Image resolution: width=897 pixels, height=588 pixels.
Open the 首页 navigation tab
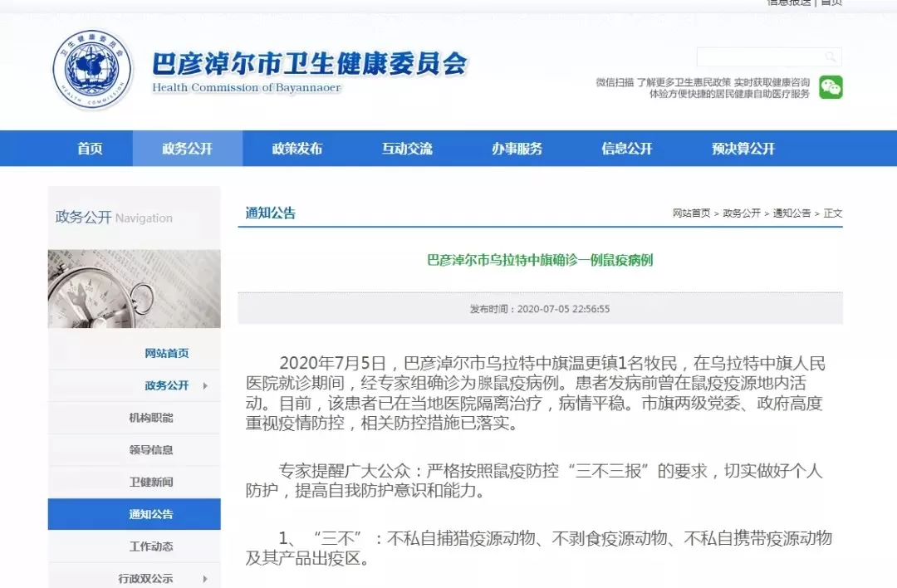pyautogui.click(x=91, y=149)
